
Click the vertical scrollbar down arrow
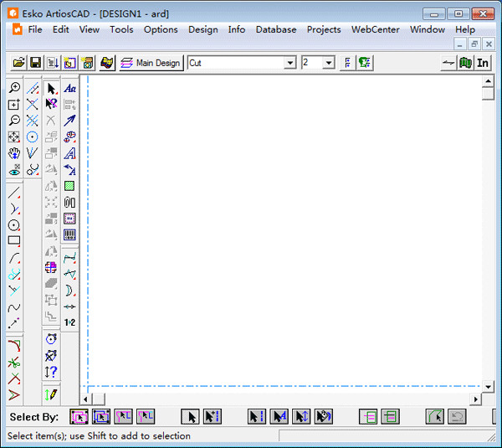point(488,387)
